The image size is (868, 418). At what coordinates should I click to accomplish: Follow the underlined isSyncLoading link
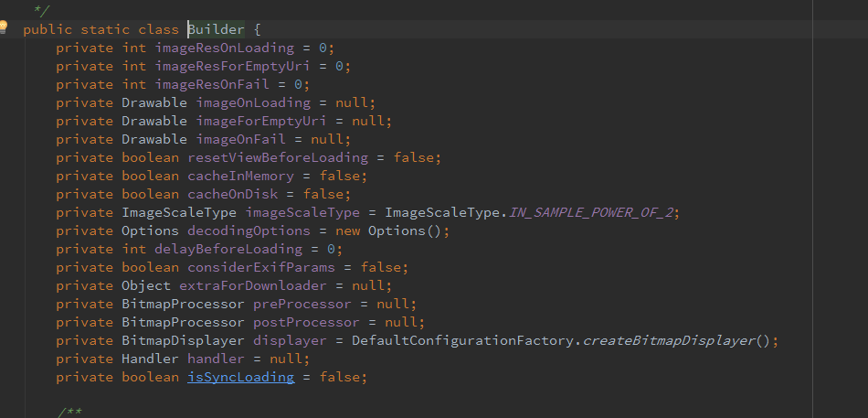(x=241, y=377)
